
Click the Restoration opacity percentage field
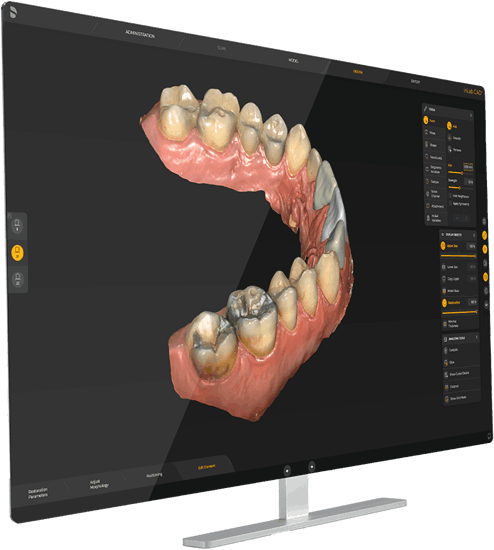click(473, 302)
